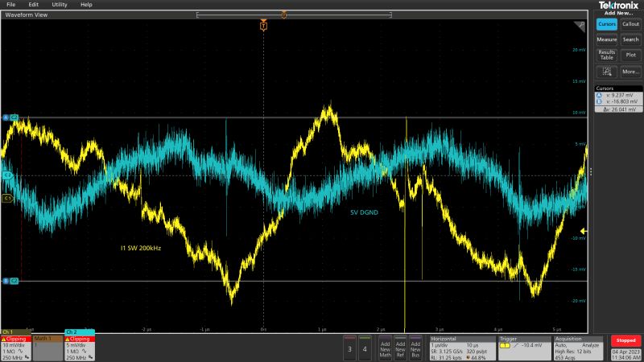
Task: Click the Waveform View title
Action: (x=27, y=14)
